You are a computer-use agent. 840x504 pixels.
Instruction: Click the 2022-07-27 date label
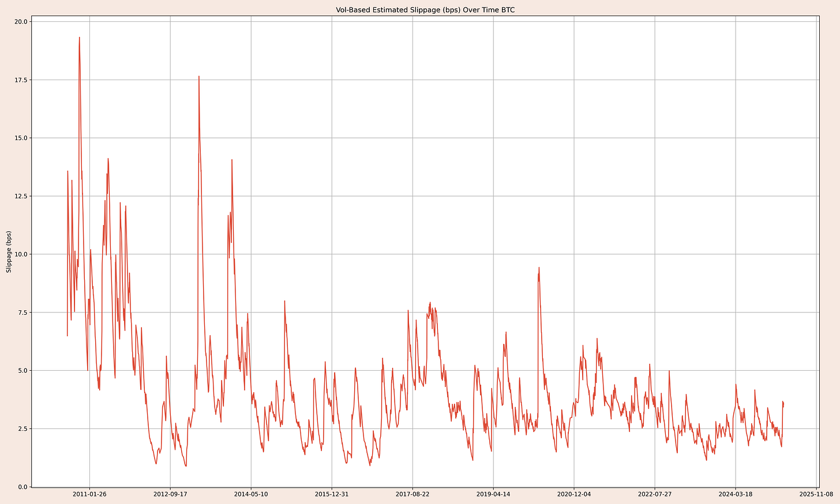click(655, 494)
